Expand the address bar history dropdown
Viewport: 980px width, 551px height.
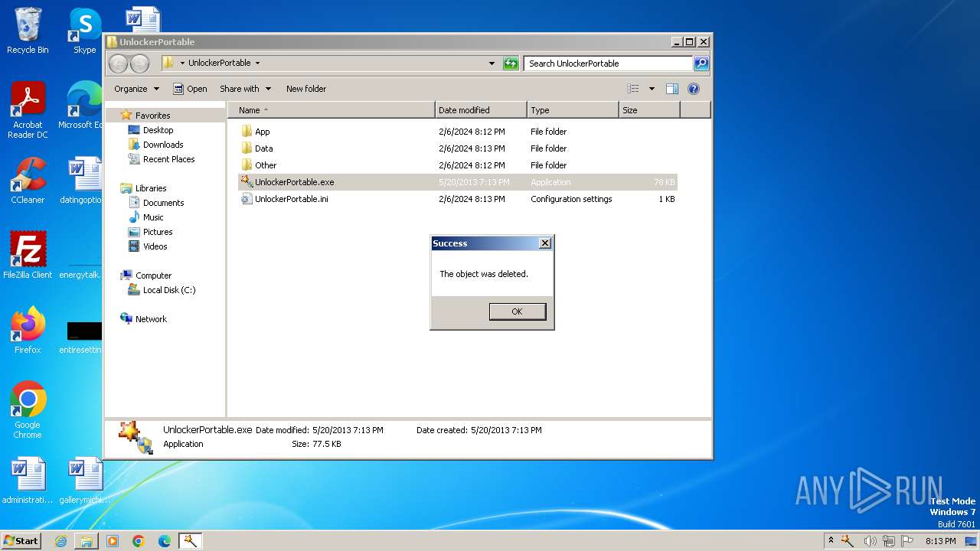tap(492, 64)
